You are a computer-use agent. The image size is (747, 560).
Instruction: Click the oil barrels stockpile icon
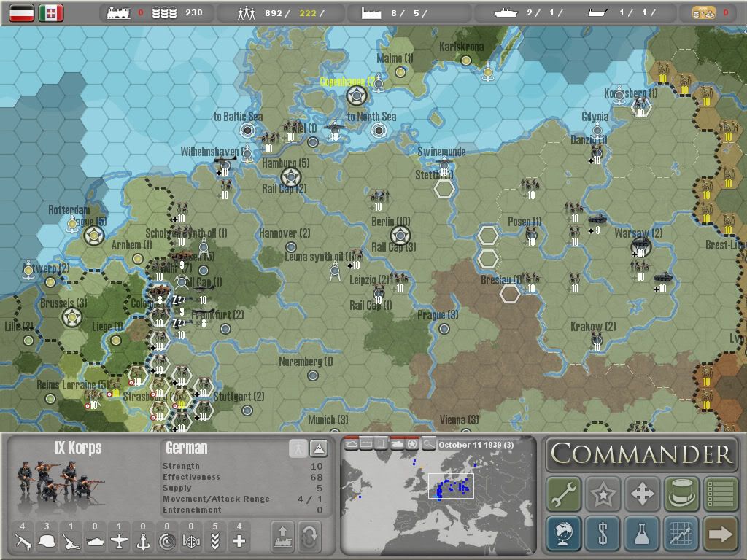tap(164, 13)
